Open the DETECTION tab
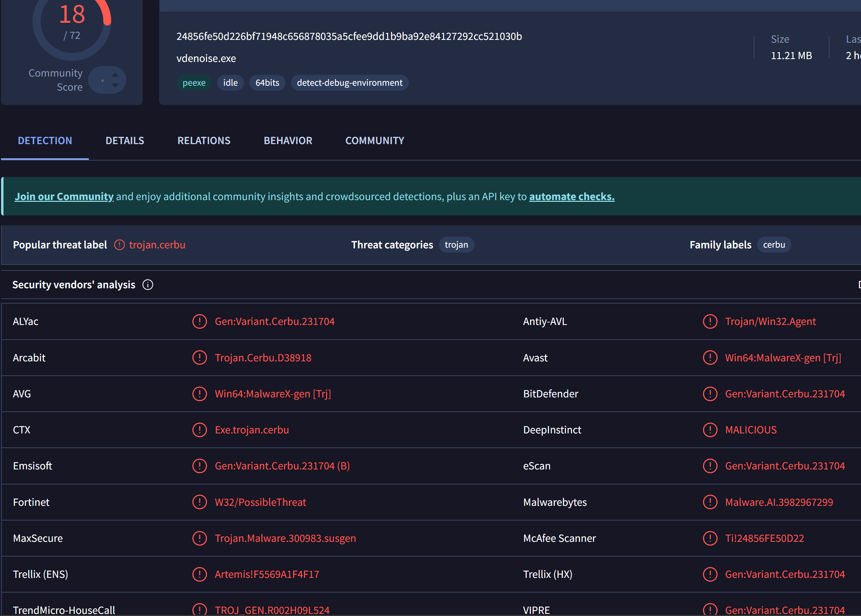The height and width of the screenshot is (616, 861). [45, 141]
